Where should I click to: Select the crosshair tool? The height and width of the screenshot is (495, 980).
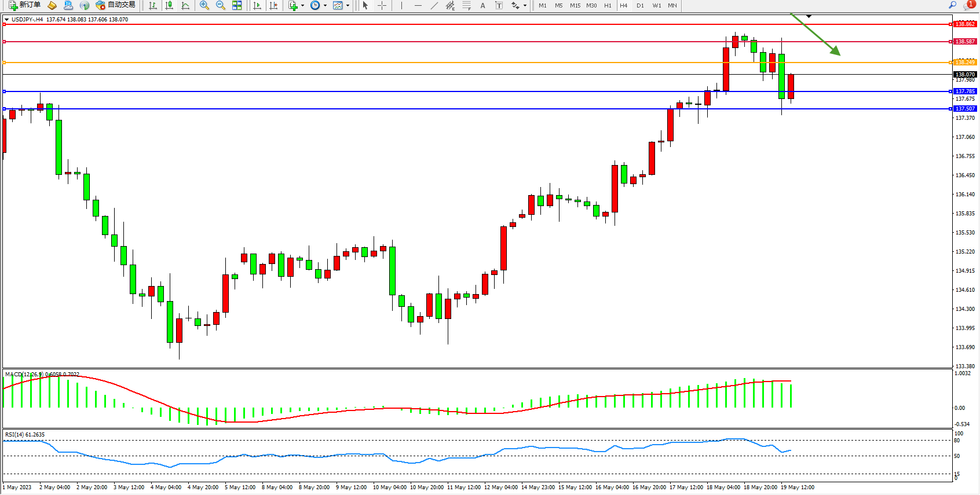coord(382,5)
